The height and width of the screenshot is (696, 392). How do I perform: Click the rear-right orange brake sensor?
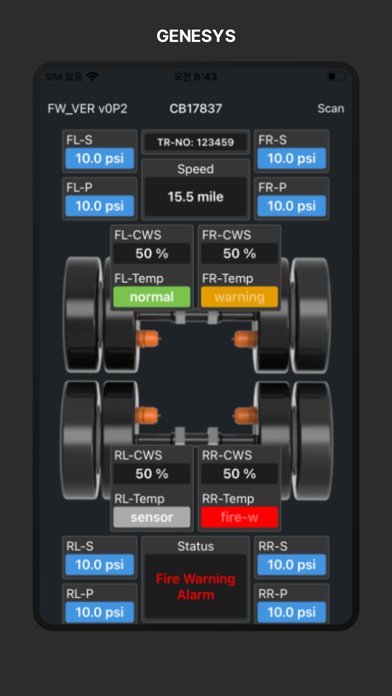pos(245,416)
